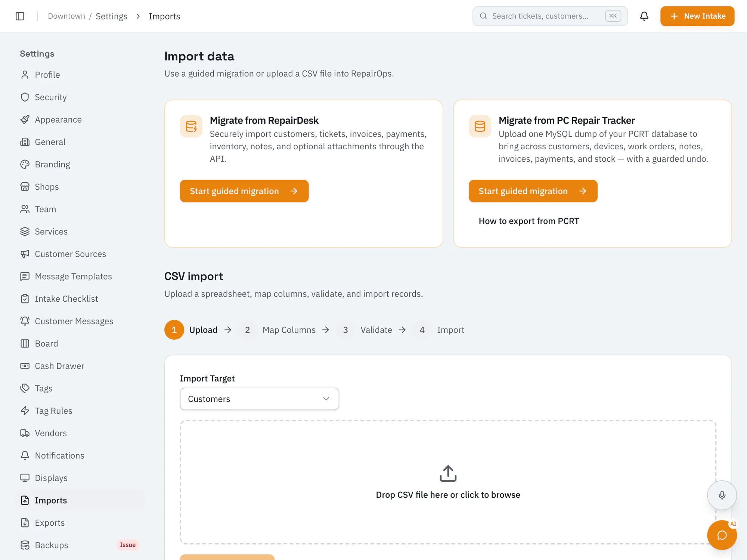Select step 4 Import
Viewport: 747px width, 560px height.
click(438, 330)
